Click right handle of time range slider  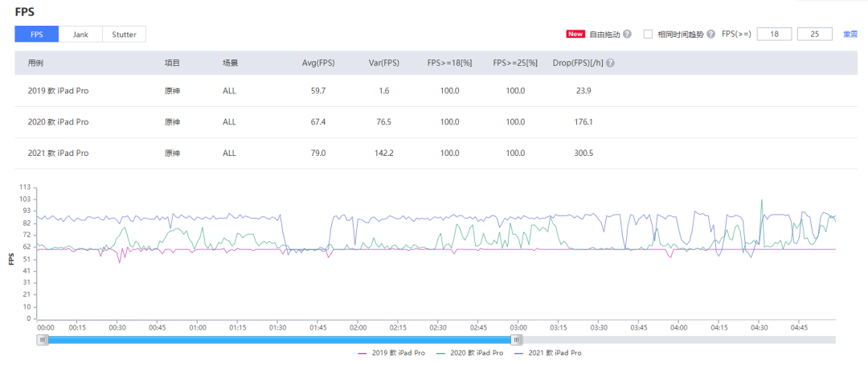tap(517, 339)
